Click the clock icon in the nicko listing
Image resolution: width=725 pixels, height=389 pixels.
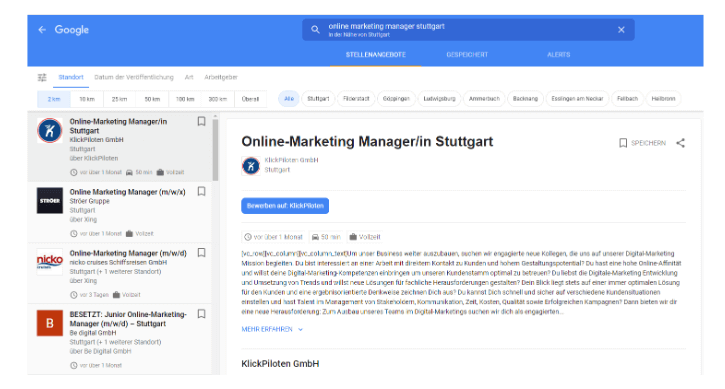pos(74,295)
